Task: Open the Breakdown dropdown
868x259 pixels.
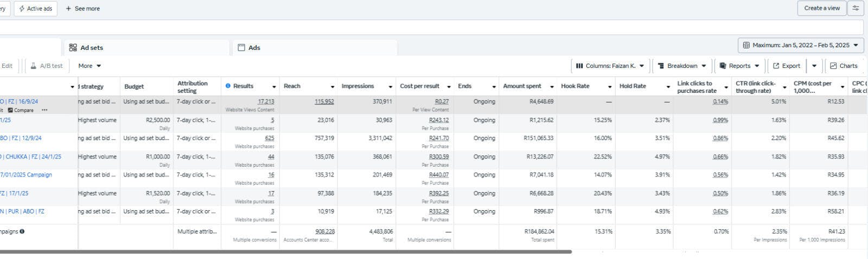Action: [682, 66]
